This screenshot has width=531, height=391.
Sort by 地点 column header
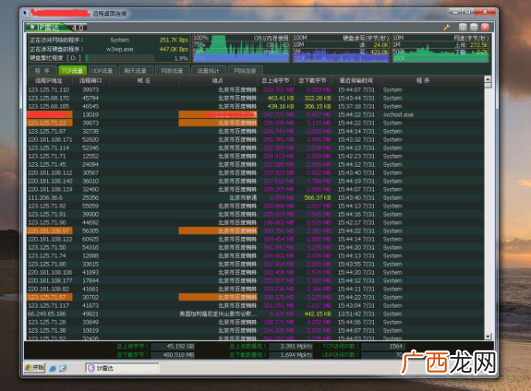pyautogui.click(x=217, y=81)
